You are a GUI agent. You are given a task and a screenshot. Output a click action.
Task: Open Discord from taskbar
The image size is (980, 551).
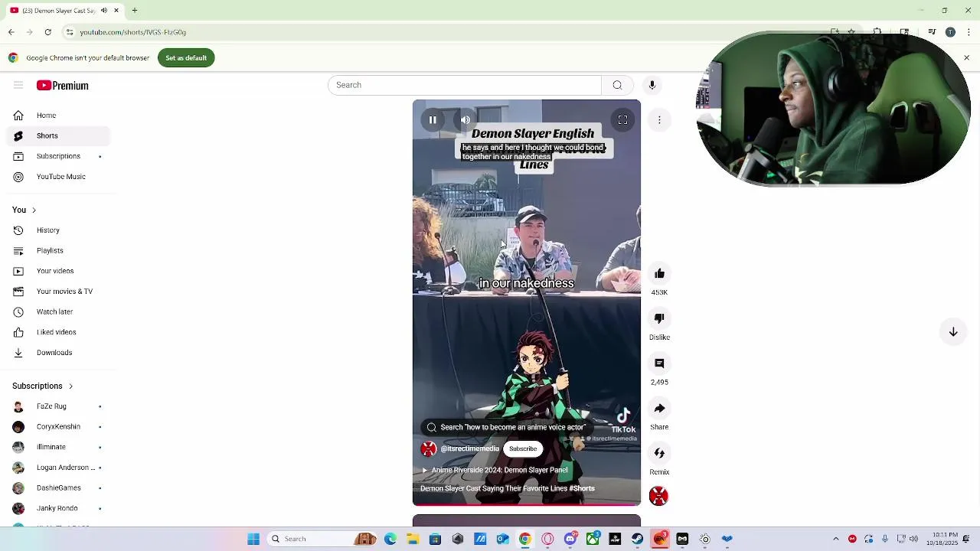pyautogui.click(x=570, y=539)
